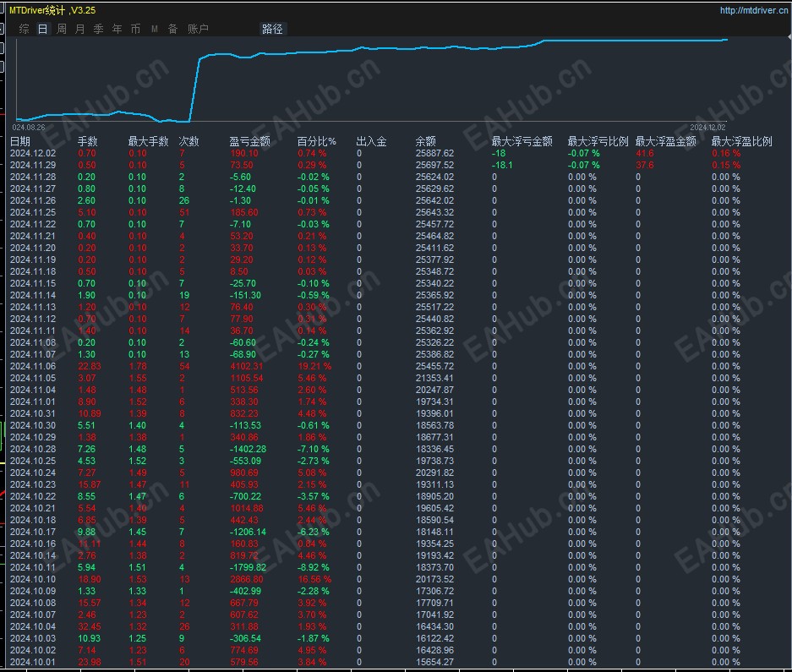This screenshot has height=672, width=792.
Task: Click the 最大浮盈金额 column header
Action: coord(666,141)
